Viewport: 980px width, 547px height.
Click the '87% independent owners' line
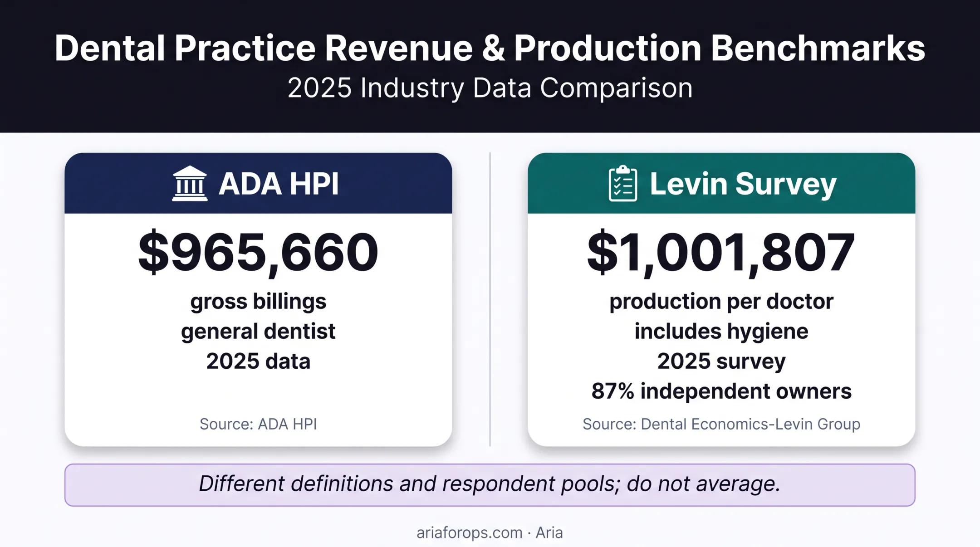pos(721,391)
